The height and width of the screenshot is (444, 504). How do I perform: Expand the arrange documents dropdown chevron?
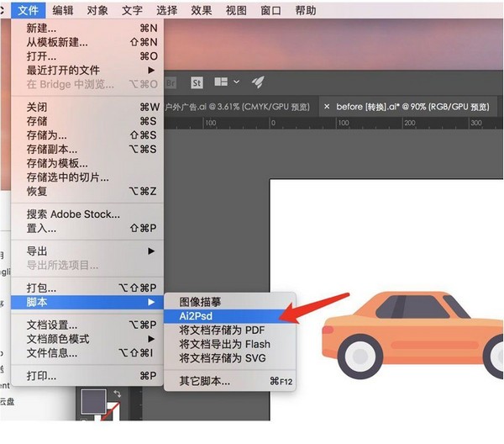[237, 82]
